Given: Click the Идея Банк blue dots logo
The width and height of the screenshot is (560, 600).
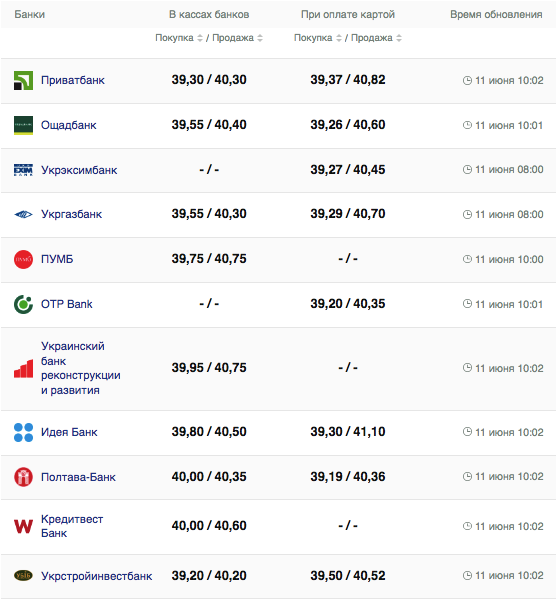Looking at the screenshot, I should coord(23,432).
